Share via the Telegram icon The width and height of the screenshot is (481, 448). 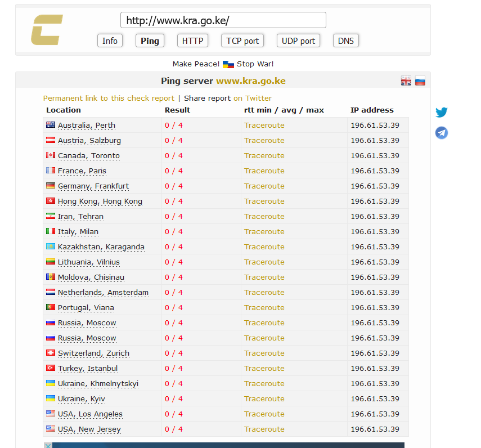(442, 133)
